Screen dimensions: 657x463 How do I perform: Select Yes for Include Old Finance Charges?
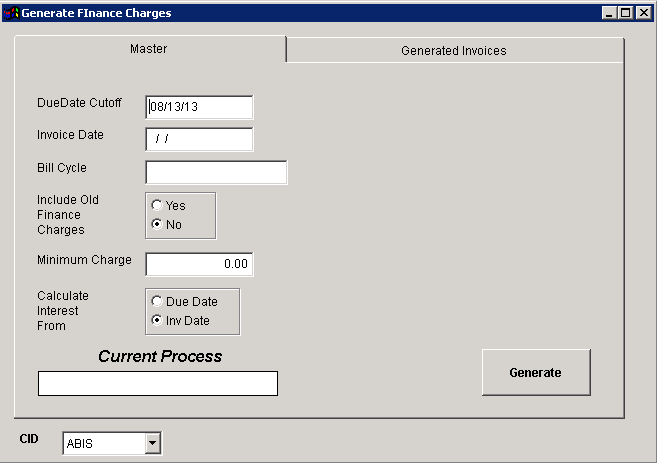coord(157,205)
